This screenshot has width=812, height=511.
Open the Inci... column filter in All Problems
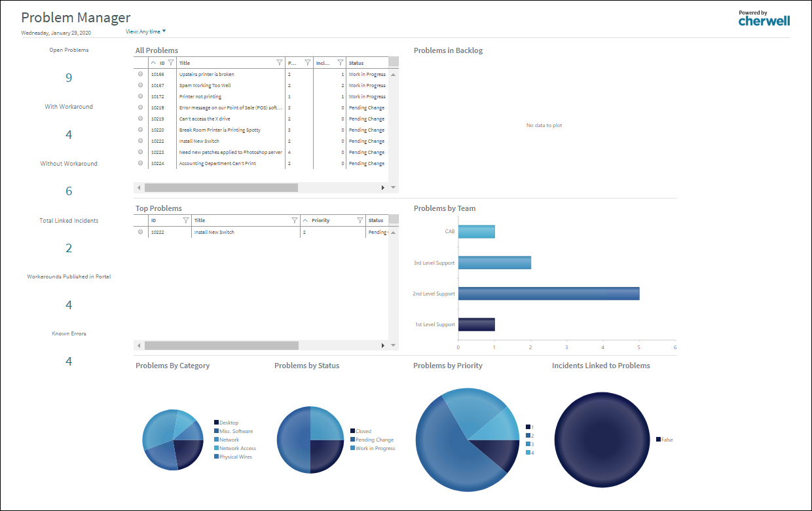pos(341,63)
